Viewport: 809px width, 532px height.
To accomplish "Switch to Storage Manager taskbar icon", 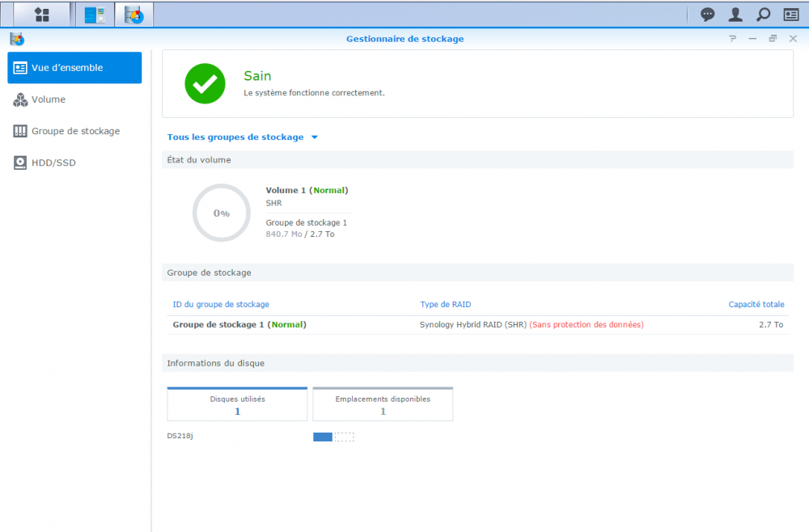I will (133, 15).
